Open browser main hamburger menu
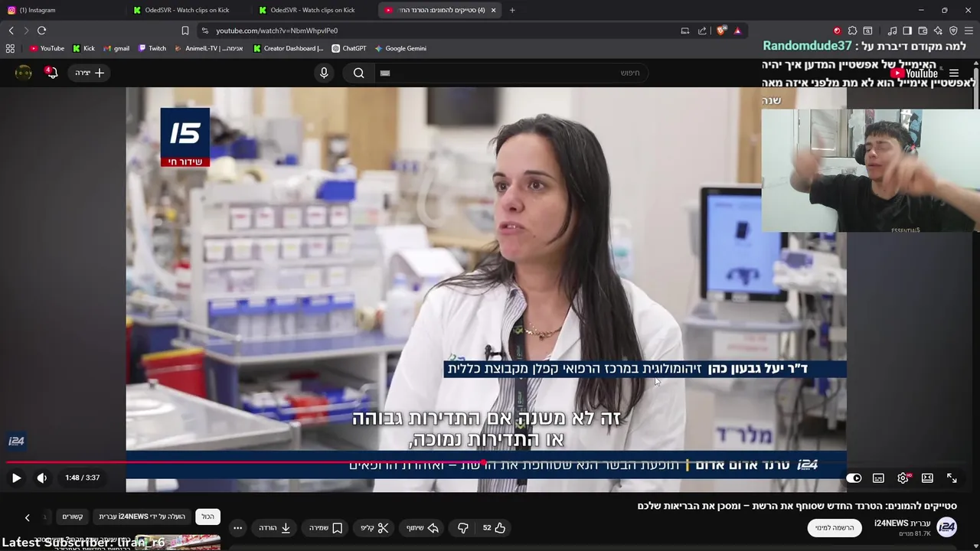980x551 pixels. click(x=969, y=31)
